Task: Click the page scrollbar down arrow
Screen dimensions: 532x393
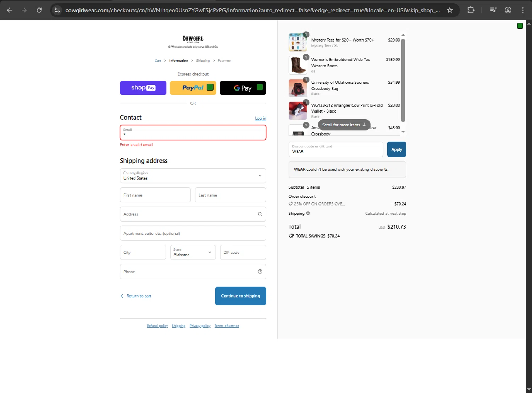Action: 529,390
